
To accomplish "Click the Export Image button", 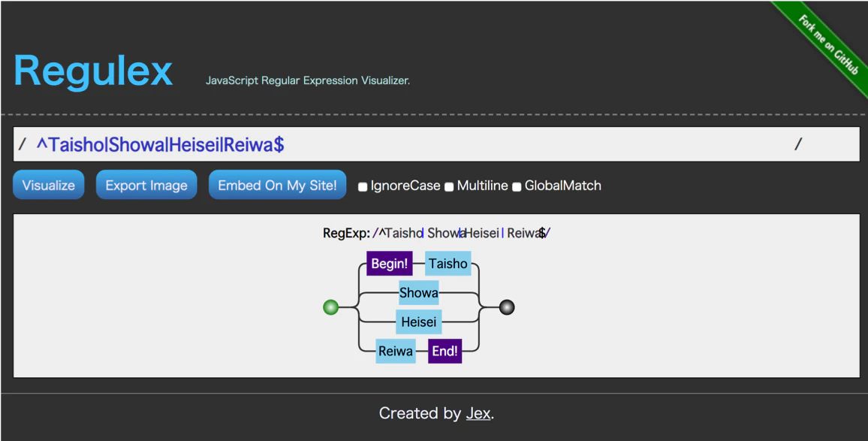I will 146,185.
